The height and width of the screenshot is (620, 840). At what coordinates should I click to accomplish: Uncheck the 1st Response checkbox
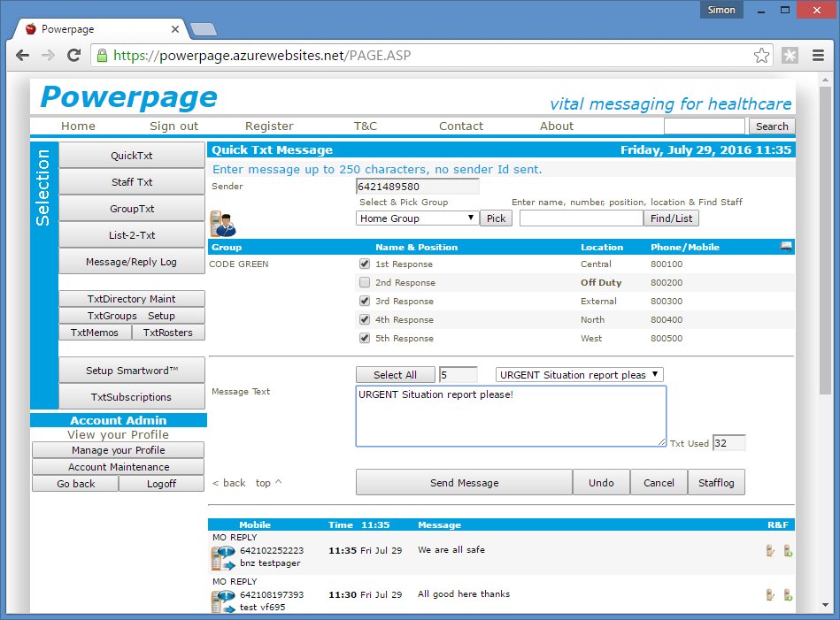[x=365, y=264]
